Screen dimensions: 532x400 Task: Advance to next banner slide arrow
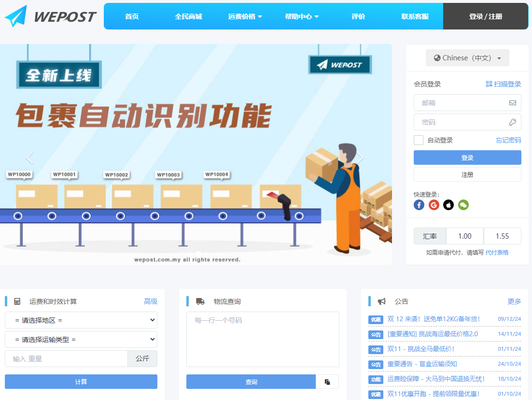[x=360, y=158]
